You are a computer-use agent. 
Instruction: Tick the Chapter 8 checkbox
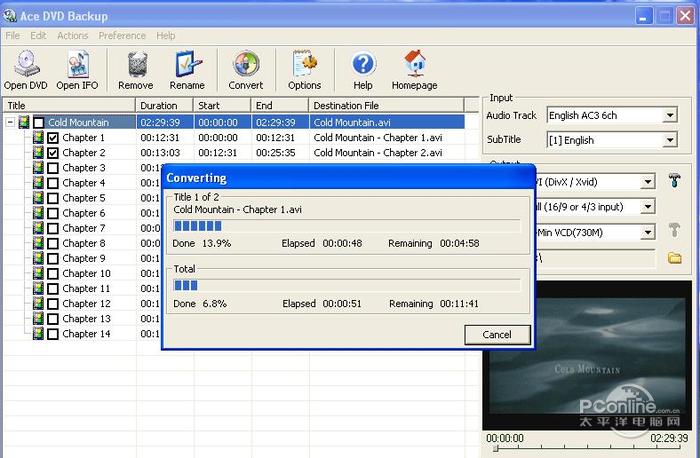point(53,244)
